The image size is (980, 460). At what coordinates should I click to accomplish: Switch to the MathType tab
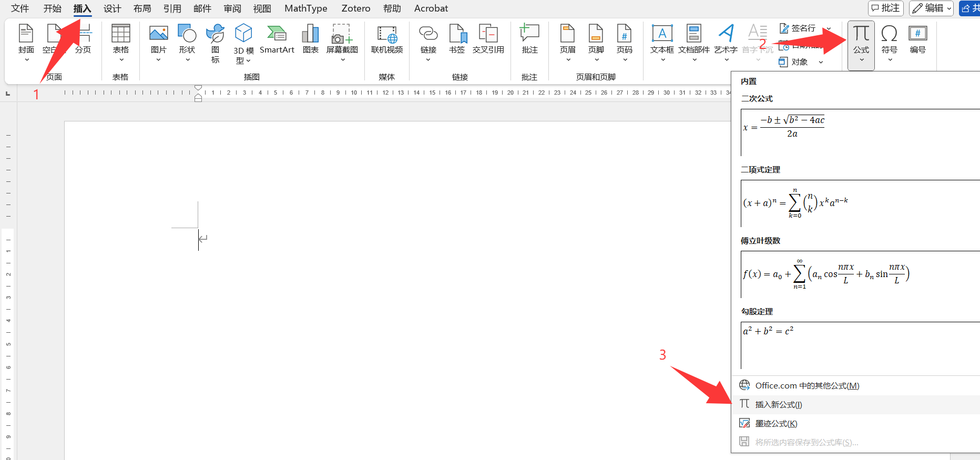[305, 8]
